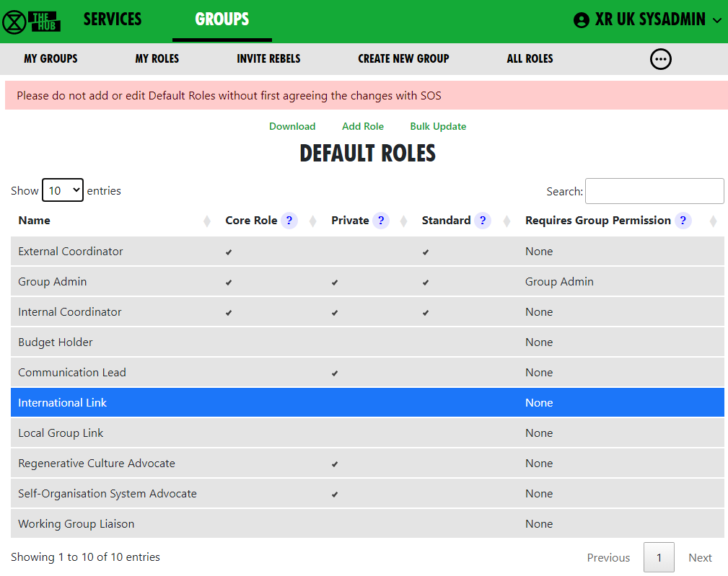This screenshot has width=728, height=576.
Task: Click None permission for Working Group Liaison
Action: tap(539, 523)
